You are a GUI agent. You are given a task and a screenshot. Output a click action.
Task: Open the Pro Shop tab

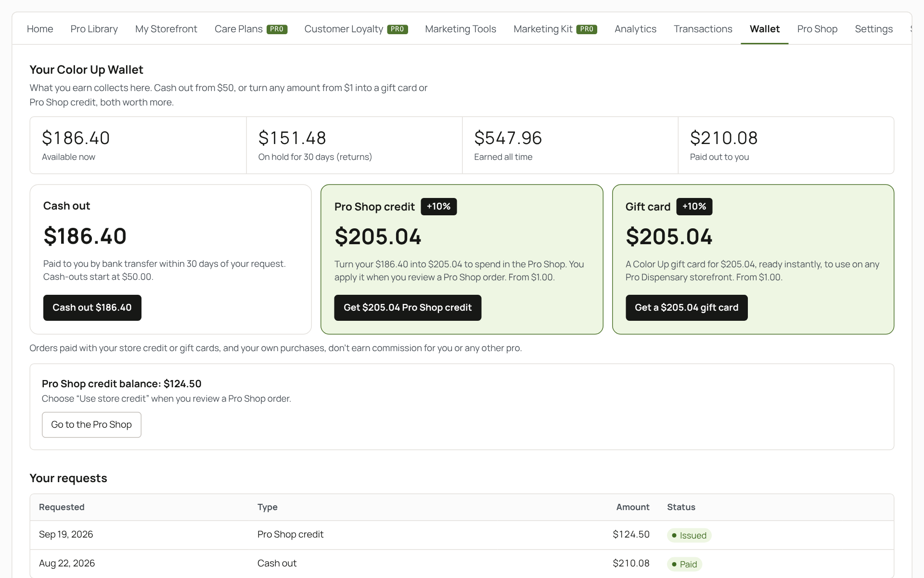click(x=817, y=29)
